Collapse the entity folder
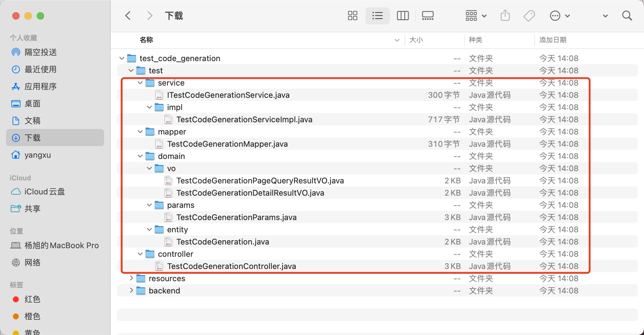This screenshot has height=335, width=644. 149,229
